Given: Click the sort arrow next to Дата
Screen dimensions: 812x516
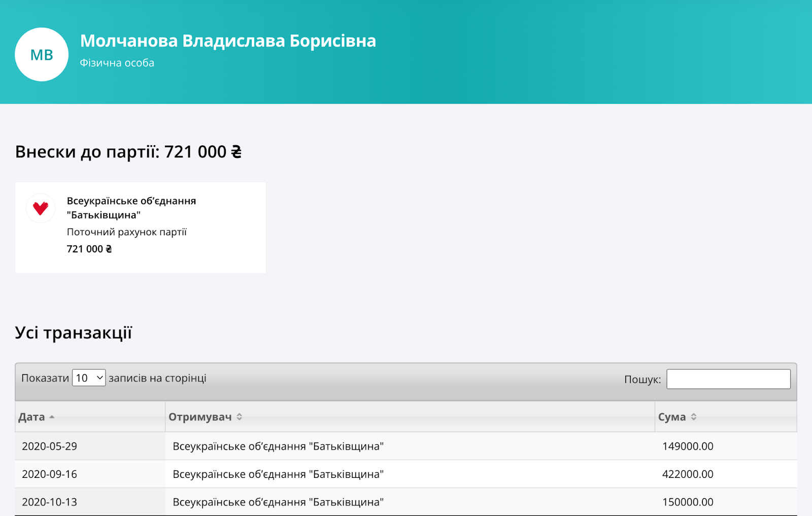Looking at the screenshot, I should click(x=52, y=417).
